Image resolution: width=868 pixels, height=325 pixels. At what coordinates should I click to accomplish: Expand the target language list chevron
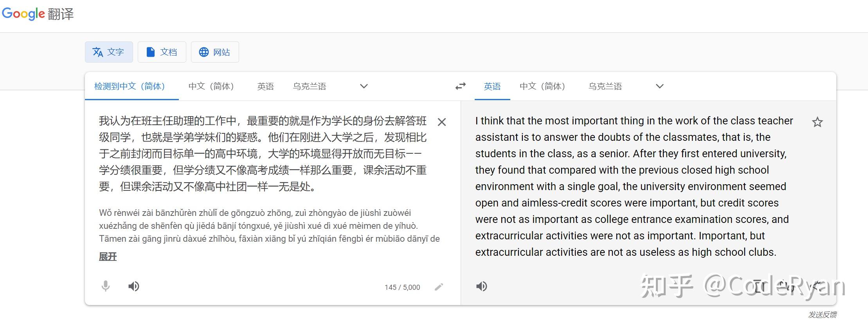pyautogui.click(x=660, y=86)
